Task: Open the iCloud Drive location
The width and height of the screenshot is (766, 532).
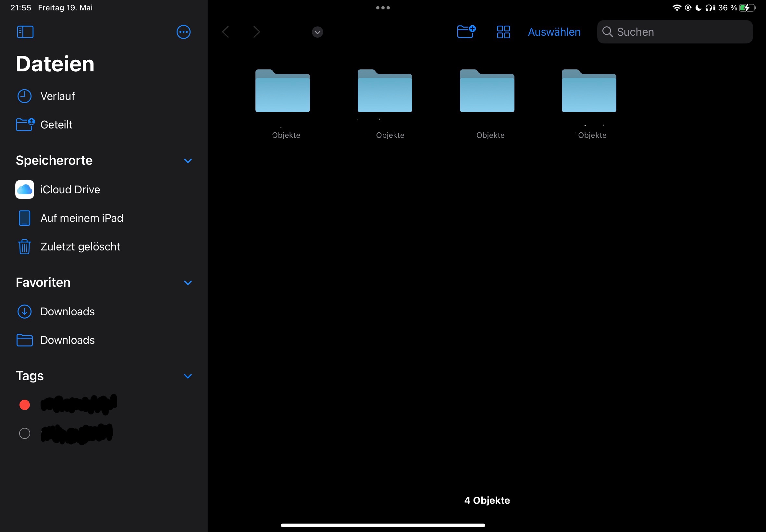Action: click(70, 189)
